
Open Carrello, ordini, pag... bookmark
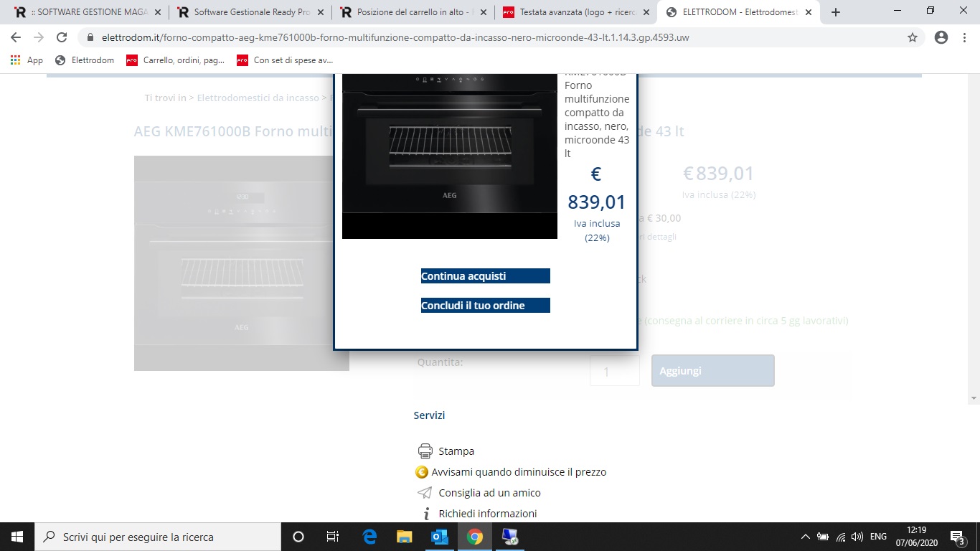point(175,60)
